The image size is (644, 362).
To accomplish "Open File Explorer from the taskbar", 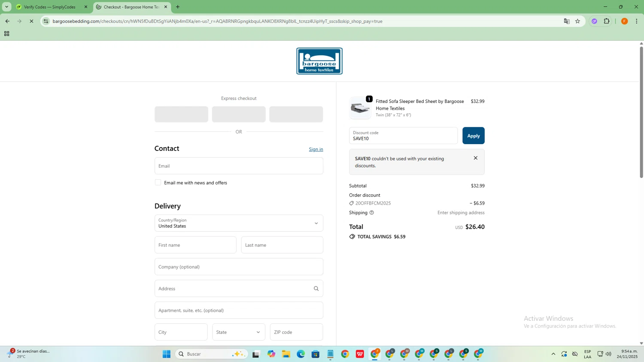I will (x=286, y=354).
